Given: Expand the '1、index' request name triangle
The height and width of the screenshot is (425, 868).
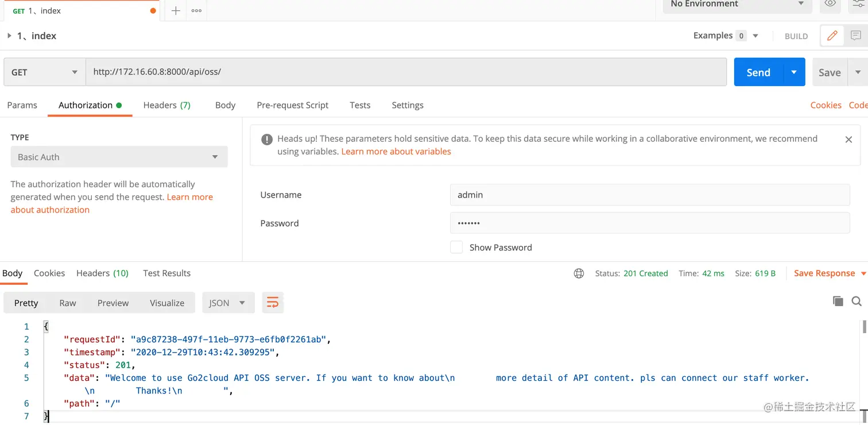Looking at the screenshot, I should pos(9,36).
